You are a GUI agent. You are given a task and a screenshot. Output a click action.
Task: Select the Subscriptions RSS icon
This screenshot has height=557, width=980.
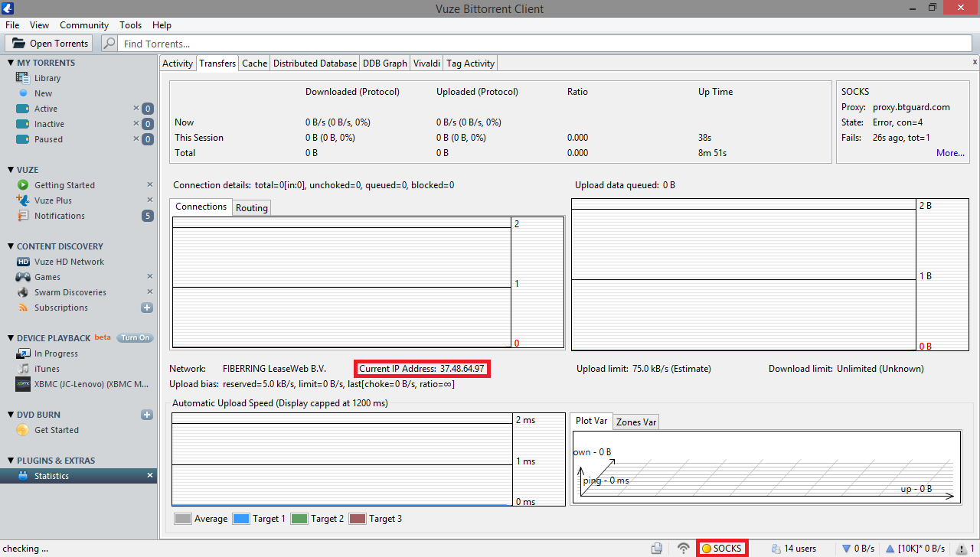23,308
